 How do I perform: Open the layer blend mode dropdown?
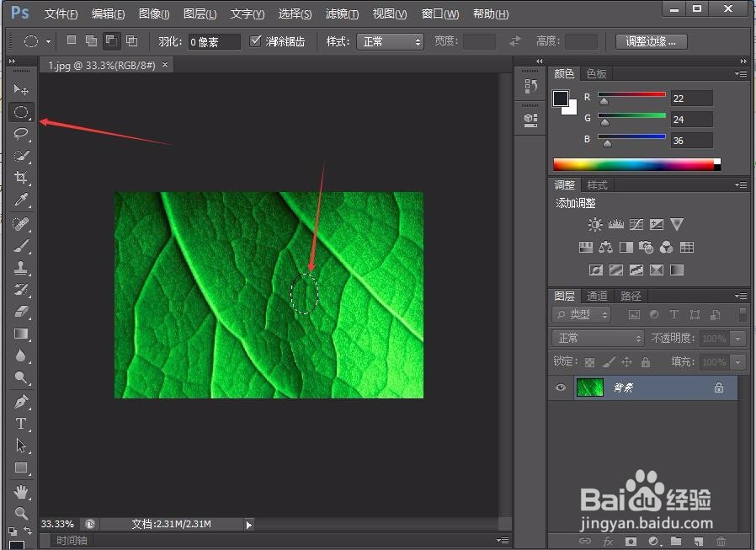click(598, 339)
